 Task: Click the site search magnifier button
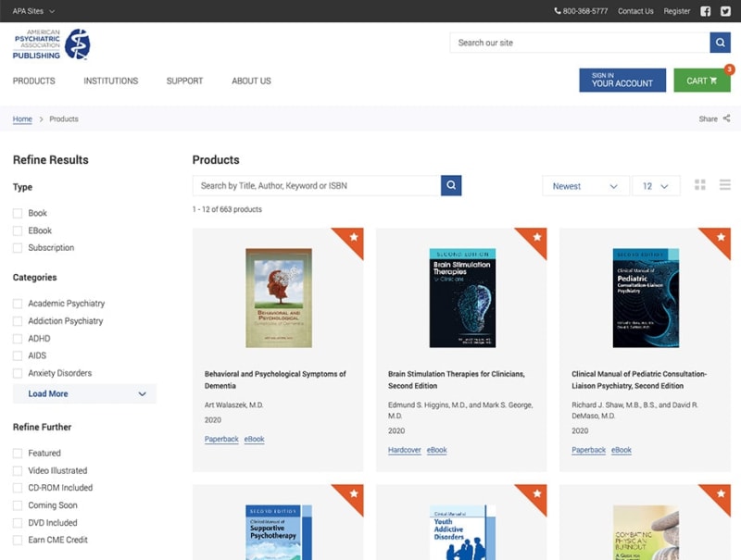720,43
